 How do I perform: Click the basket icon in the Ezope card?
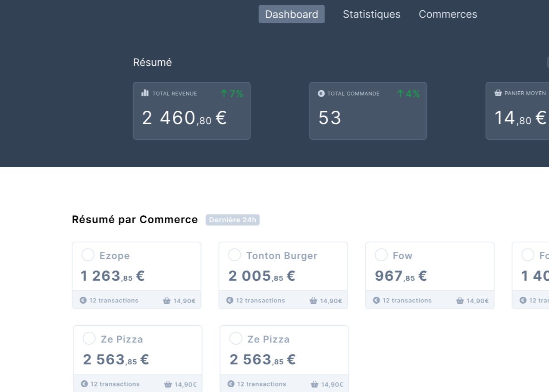click(167, 301)
